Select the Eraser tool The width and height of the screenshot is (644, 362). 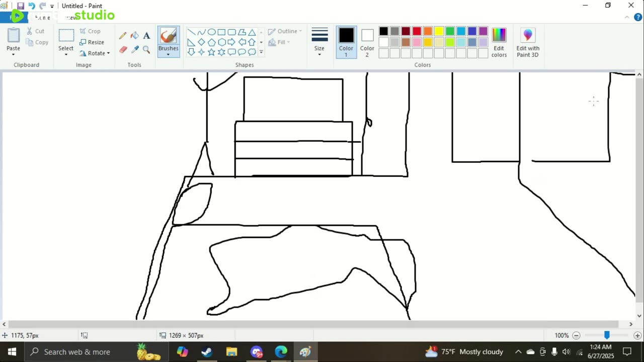(123, 49)
